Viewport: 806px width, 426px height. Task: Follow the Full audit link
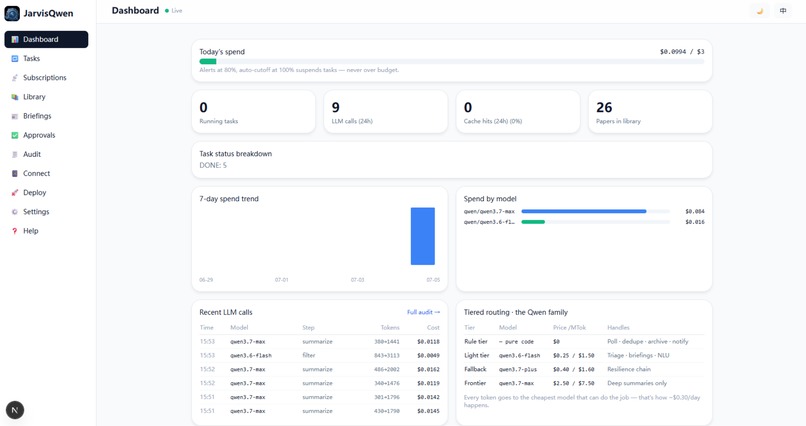pos(423,312)
